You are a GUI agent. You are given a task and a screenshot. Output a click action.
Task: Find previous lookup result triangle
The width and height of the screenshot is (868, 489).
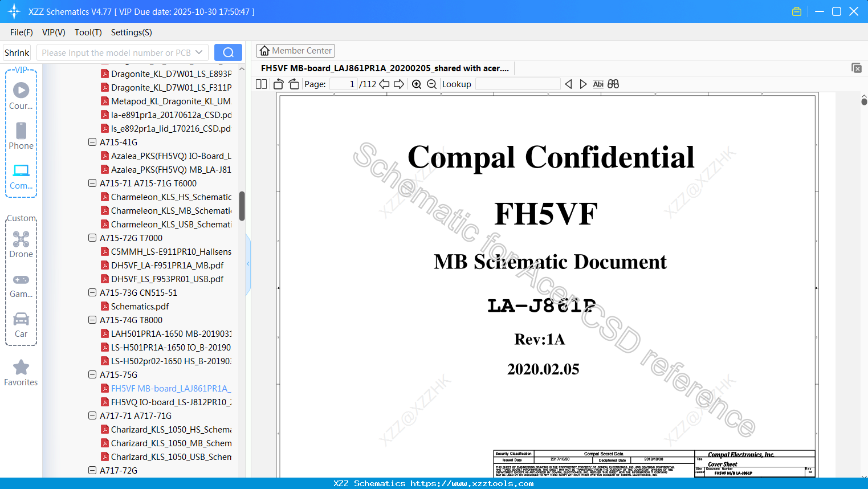point(568,84)
